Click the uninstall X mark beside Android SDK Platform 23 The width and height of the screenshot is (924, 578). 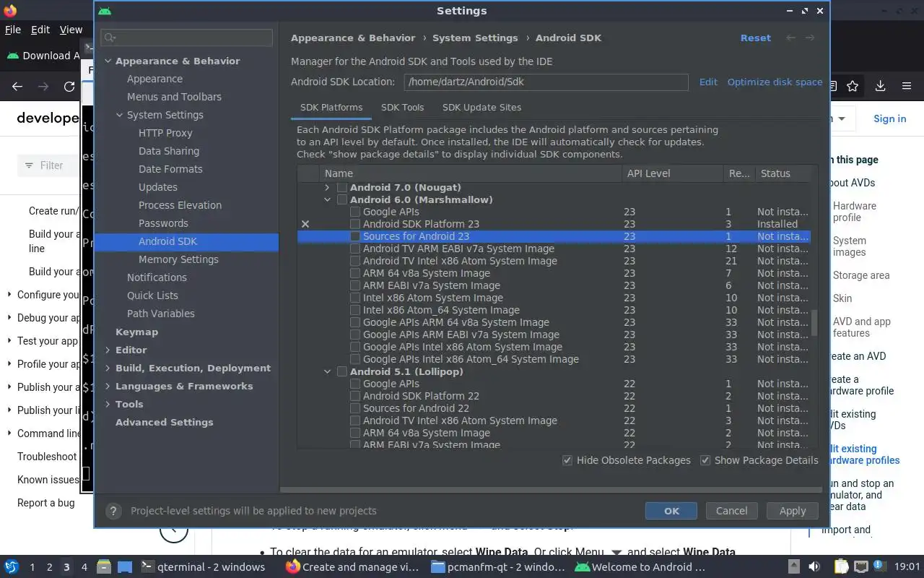click(x=305, y=224)
